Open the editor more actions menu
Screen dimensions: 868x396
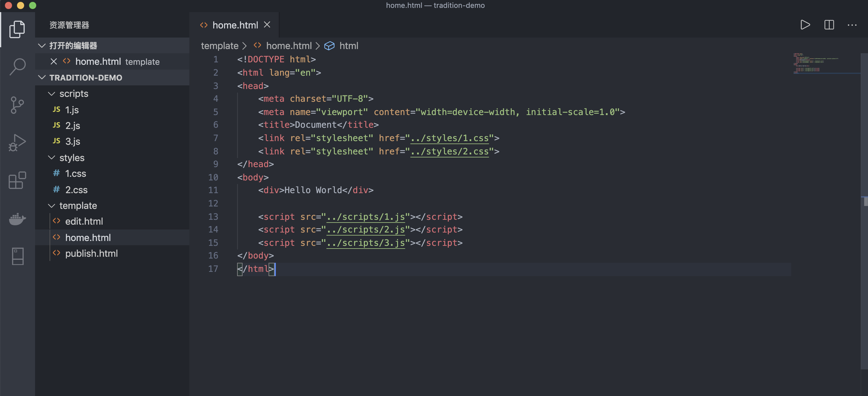852,25
